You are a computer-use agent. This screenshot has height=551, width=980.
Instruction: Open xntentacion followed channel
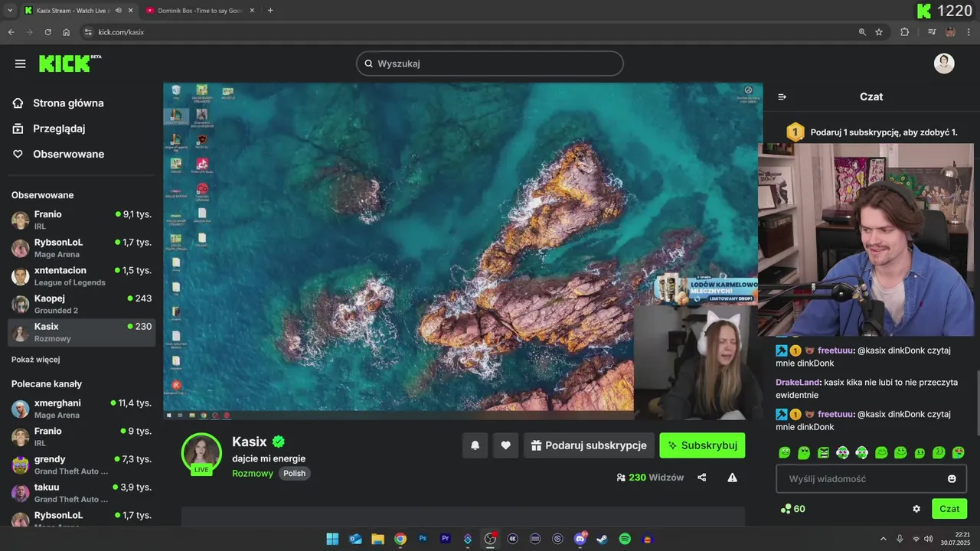(x=82, y=276)
